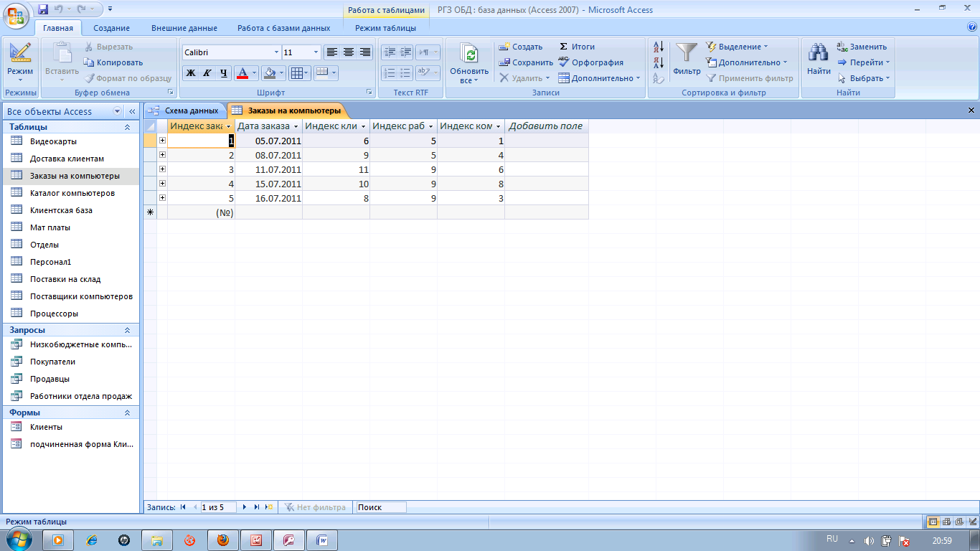
Task: Open Создание ribbon tab
Action: tap(111, 28)
